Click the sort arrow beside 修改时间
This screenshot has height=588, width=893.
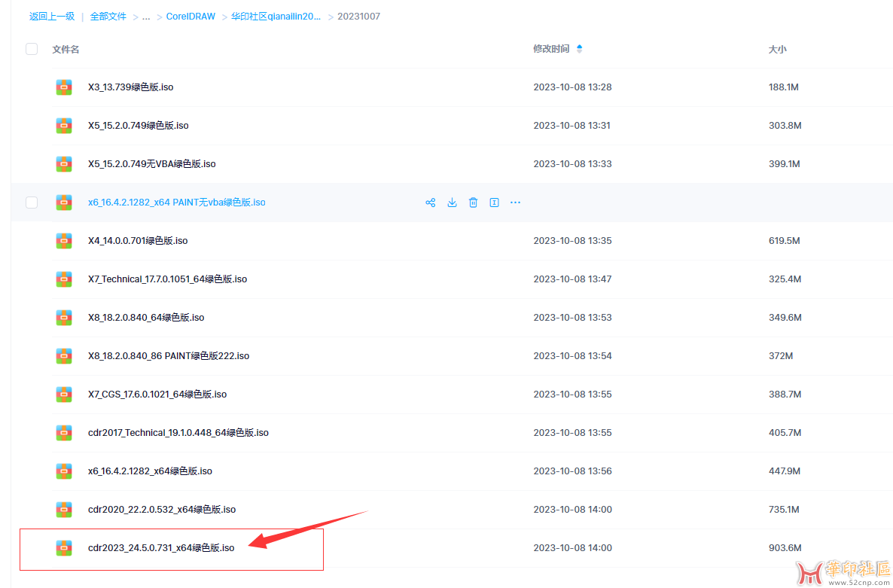point(579,49)
